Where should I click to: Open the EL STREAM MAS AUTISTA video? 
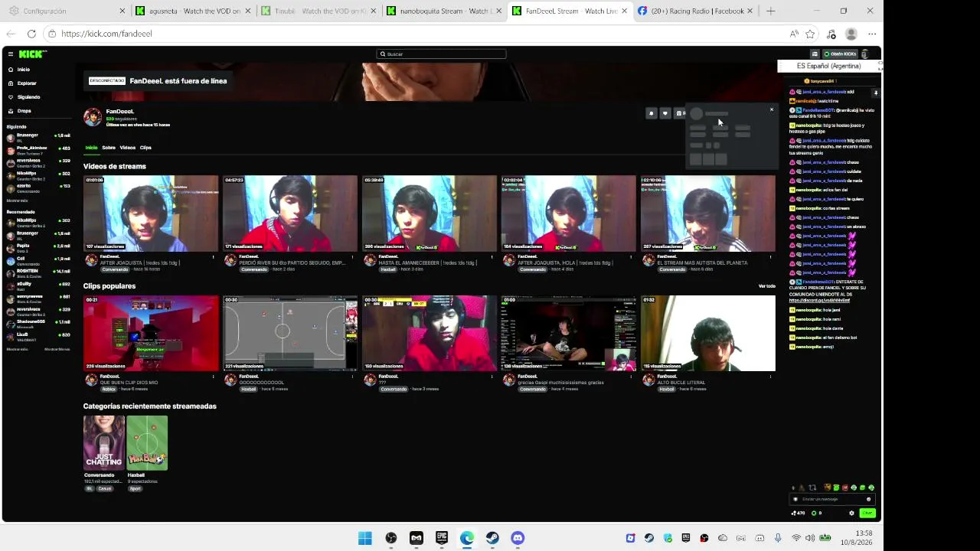(x=708, y=214)
